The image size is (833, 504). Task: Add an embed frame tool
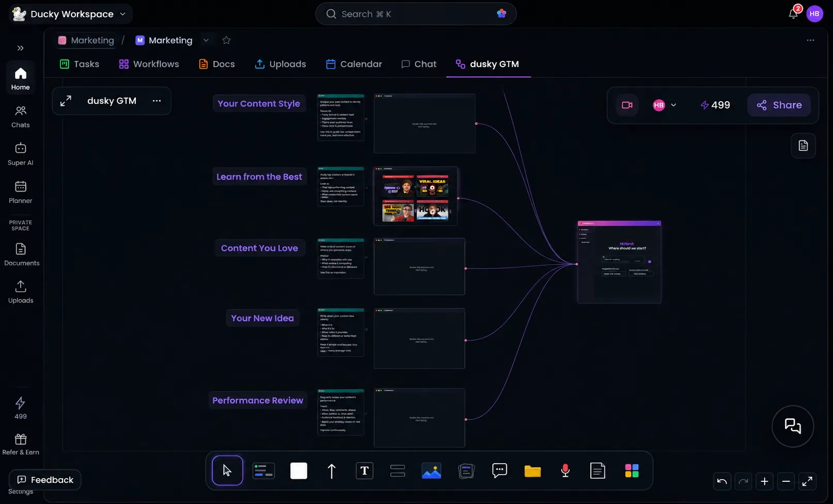pyautogui.click(x=466, y=470)
